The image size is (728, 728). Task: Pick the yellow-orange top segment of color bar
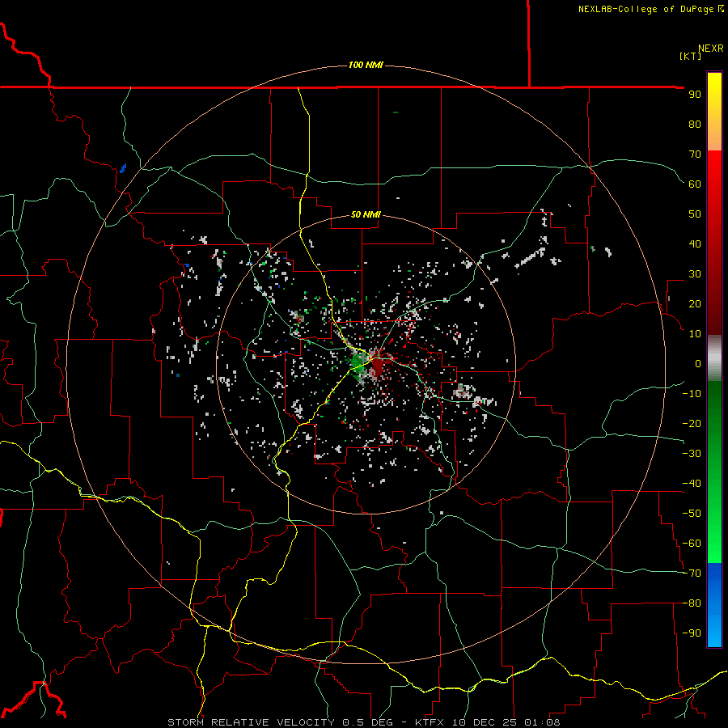click(714, 112)
